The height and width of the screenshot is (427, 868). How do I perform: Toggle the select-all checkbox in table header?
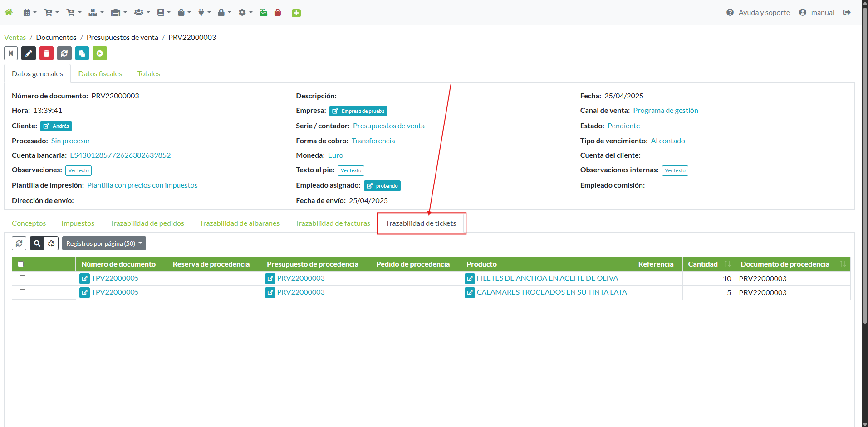[x=20, y=264]
